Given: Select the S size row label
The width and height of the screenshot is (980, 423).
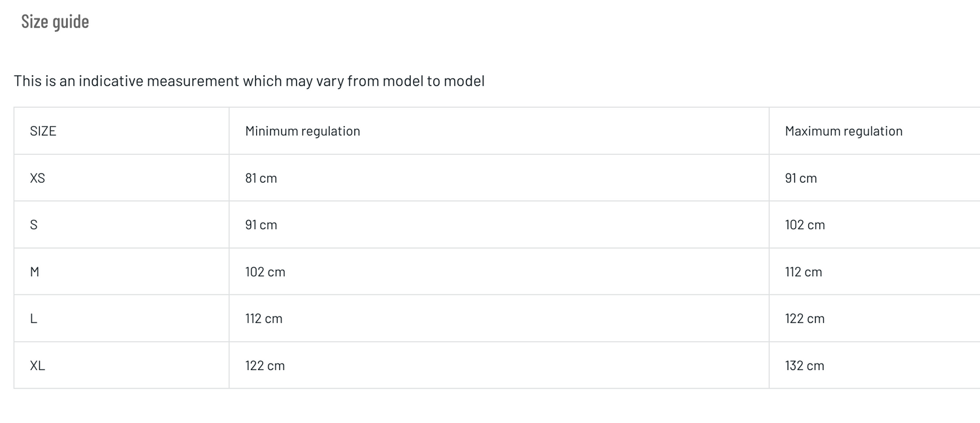Looking at the screenshot, I should point(33,225).
